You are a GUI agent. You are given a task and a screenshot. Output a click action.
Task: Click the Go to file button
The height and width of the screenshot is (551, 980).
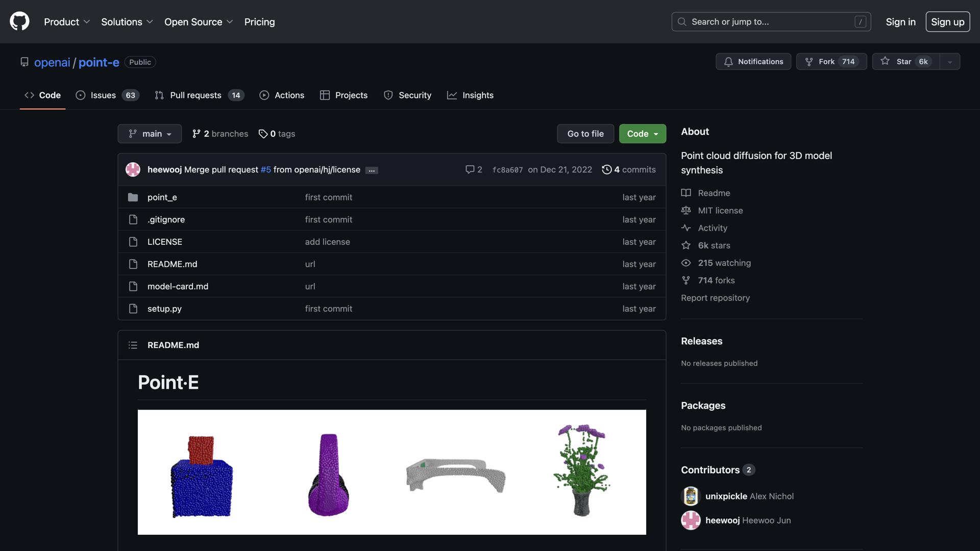coord(585,134)
